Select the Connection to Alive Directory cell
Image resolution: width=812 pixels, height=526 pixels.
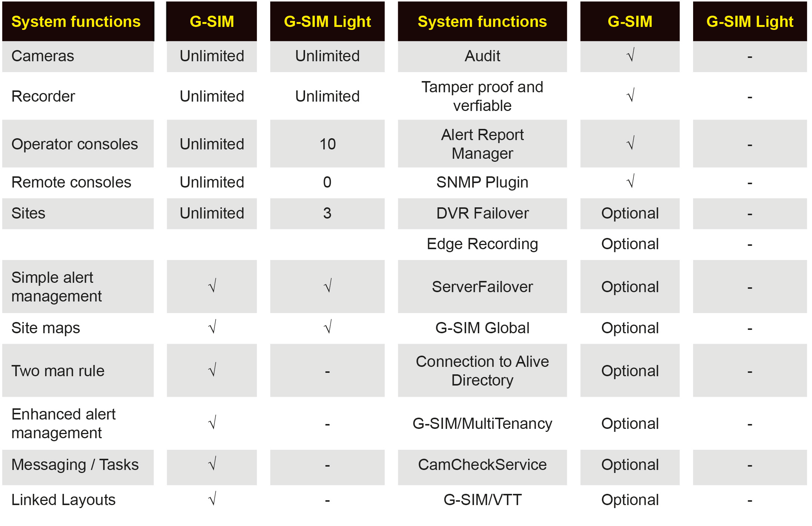click(482, 371)
